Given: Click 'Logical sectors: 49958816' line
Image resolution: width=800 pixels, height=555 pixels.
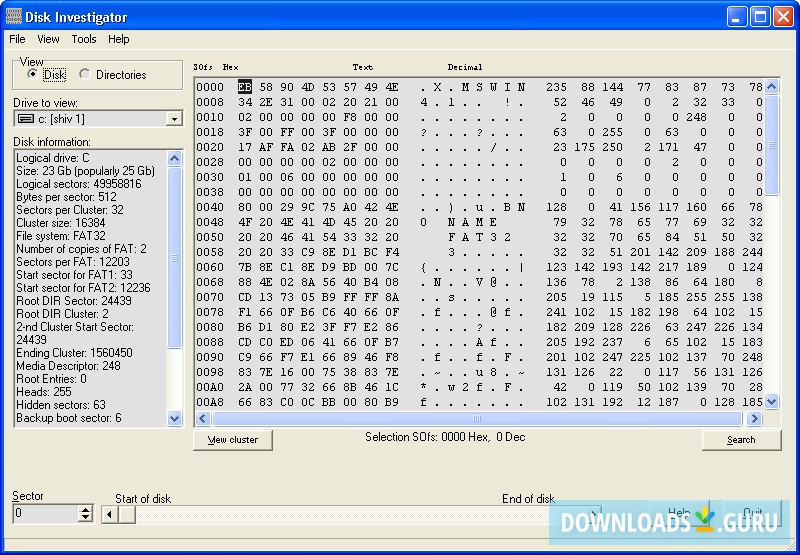Looking at the screenshot, I should pyautogui.click(x=79, y=184).
